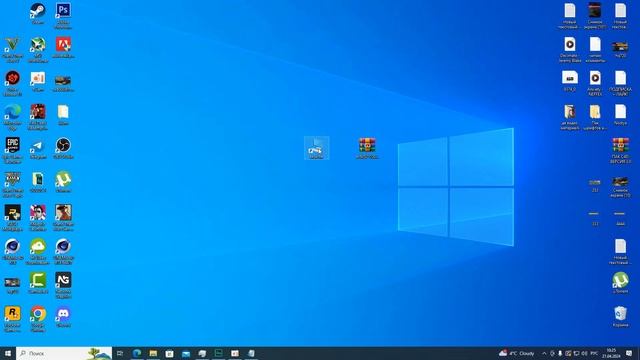Select the uTorrent icon above the Recycle Bin
The width and height of the screenshot is (640, 360).
click(620, 280)
